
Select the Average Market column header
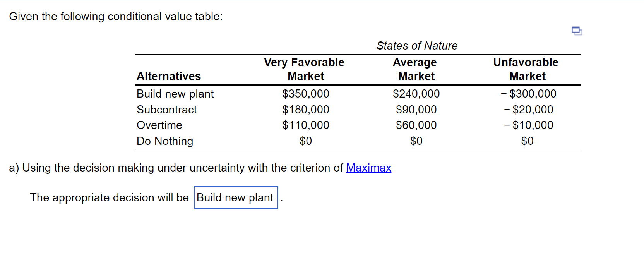[414, 69]
